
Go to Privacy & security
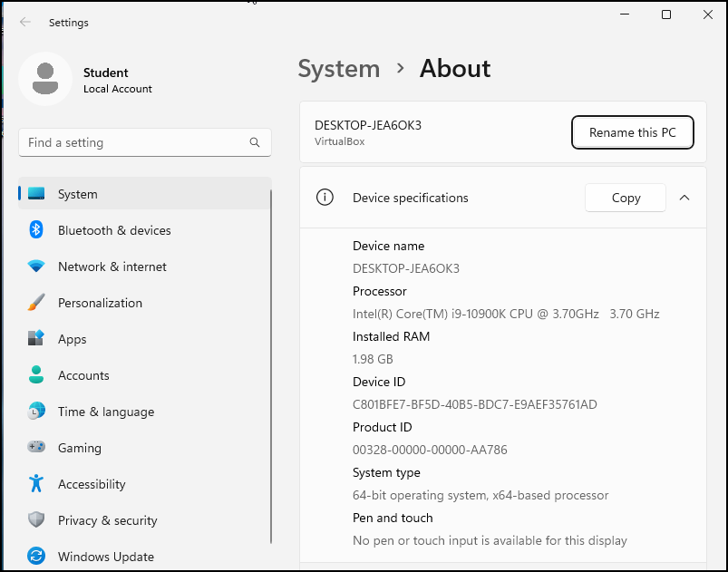pyautogui.click(x=144, y=519)
